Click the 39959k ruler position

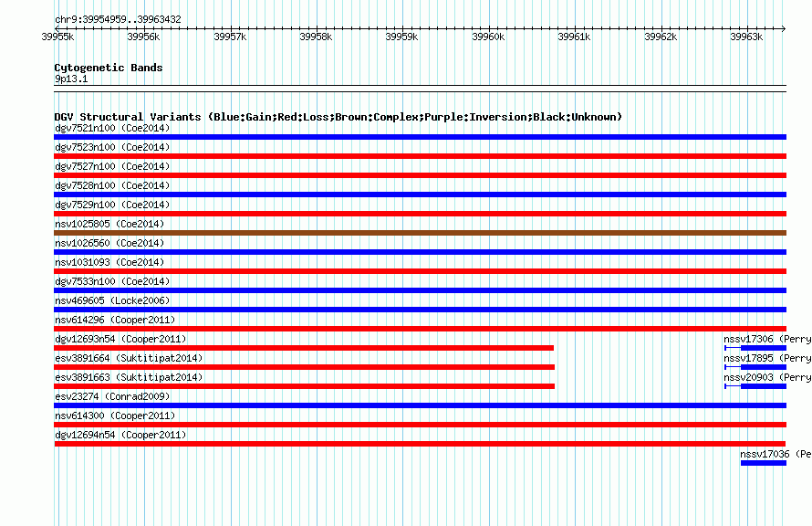click(x=401, y=37)
